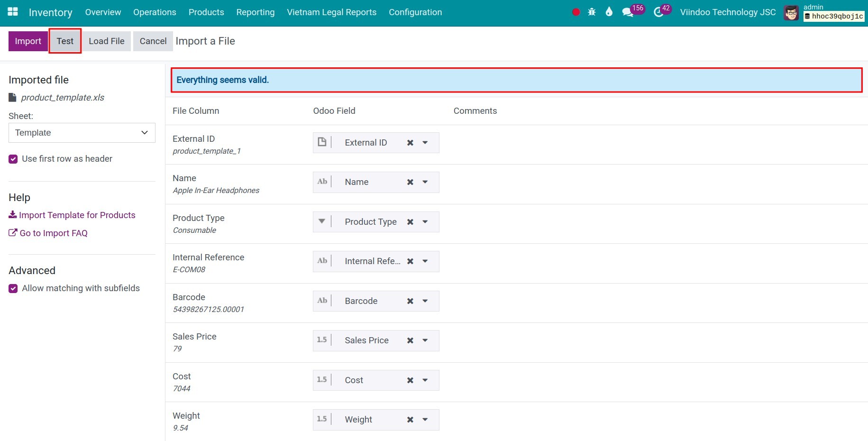Open the Overview menu
This screenshot has width=868, height=441.
coord(103,12)
